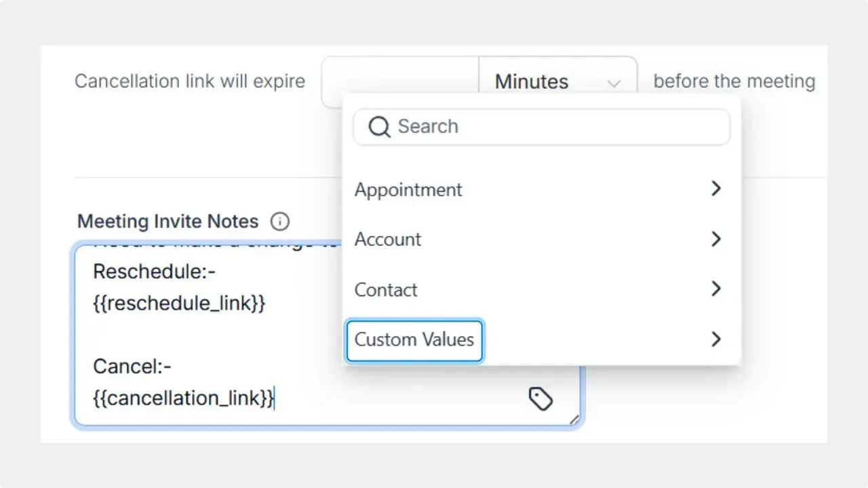The width and height of the screenshot is (868, 488).
Task: Open the Custom Values menu entry
Action: 414,340
